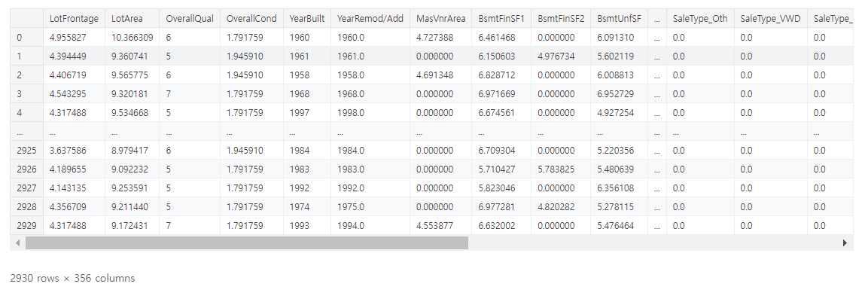Click the BsmtUnfSF value 5.476464
The width and height of the screenshot is (868, 293).
pos(615,226)
